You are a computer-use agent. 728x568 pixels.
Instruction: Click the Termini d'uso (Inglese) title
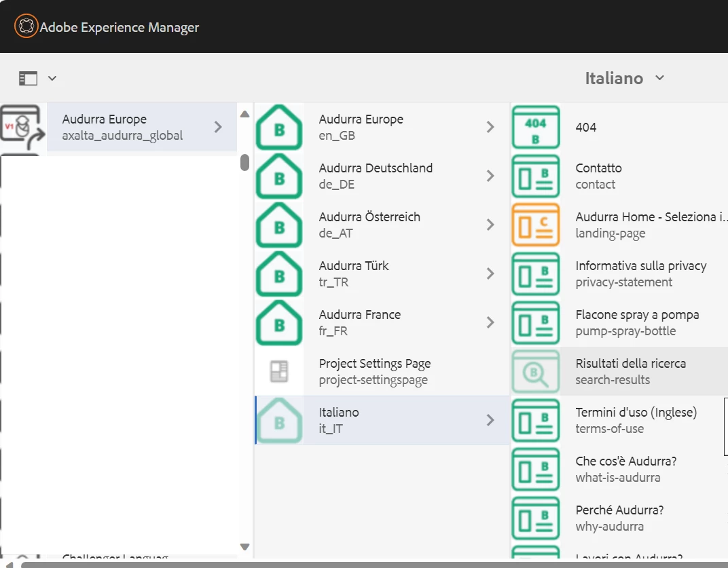(x=636, y=413)
